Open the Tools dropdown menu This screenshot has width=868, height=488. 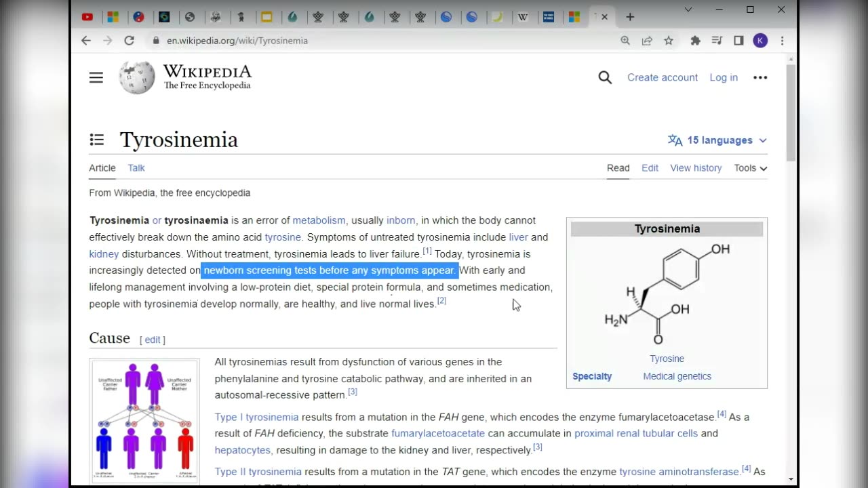pyautogui.click(x=751, y=168)
